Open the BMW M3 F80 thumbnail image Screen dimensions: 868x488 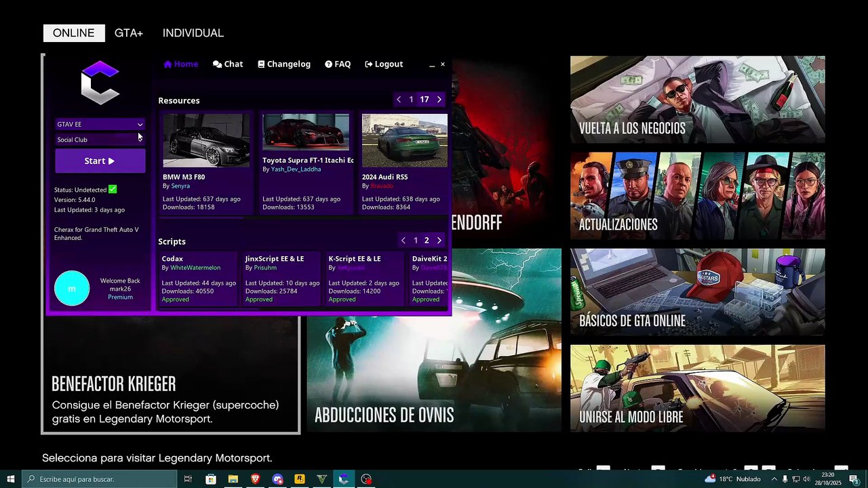pos(206,140)
